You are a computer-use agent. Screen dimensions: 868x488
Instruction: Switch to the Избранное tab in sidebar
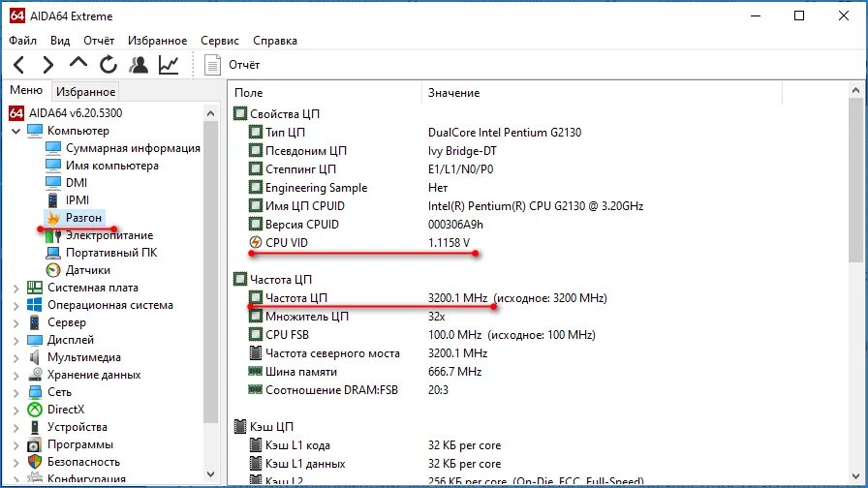pyautogui.click(x=86, y=91)
